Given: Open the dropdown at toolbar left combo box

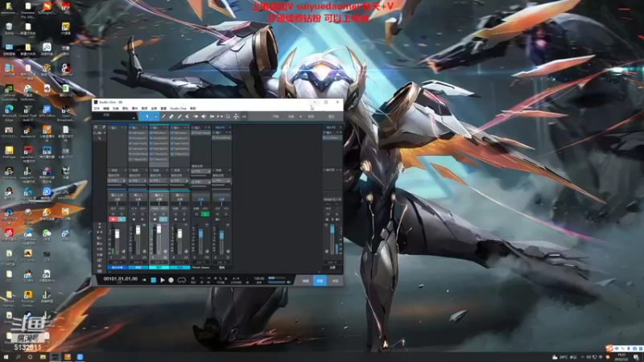Looking at the screenshot, I should click(134, 117).
